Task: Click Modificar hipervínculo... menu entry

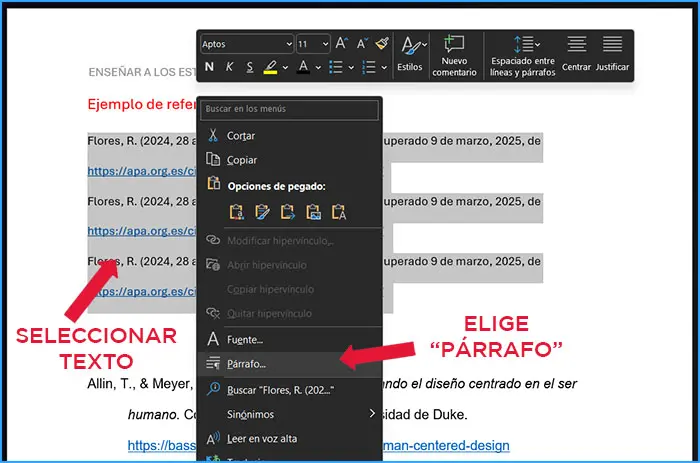Action: pyautogui.click(x=289, y=241)
